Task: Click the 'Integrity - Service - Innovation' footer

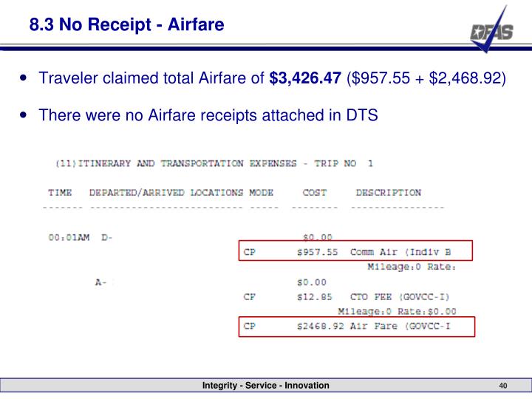Action: (x=266, y=386)
